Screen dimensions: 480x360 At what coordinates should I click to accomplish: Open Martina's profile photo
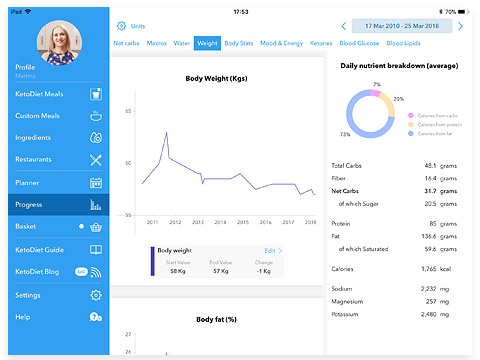coord(59,43)
